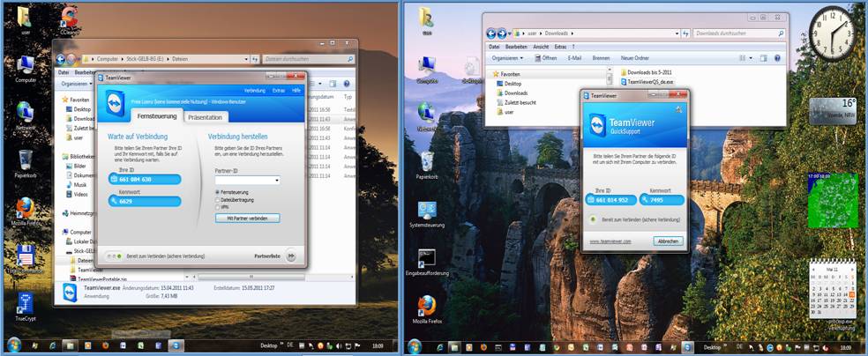868x356 pixels.
Task: Open the Computer icon on left desktop
Action: (x=26, y=68)
